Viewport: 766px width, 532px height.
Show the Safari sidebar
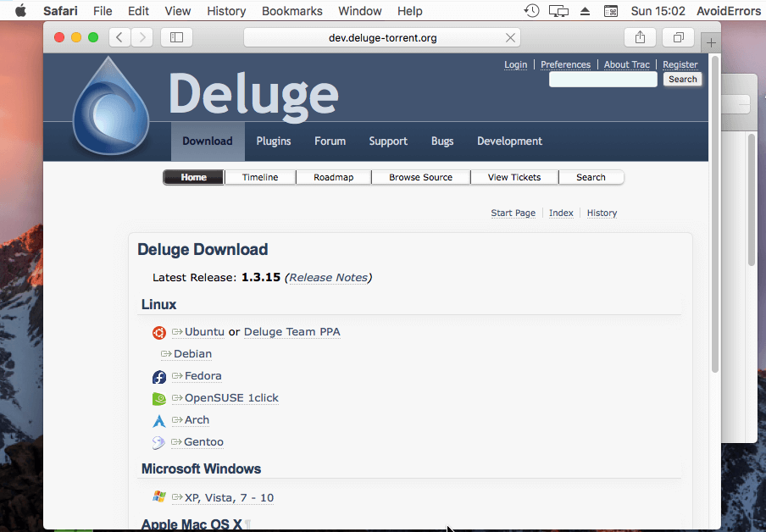(176, 37)
